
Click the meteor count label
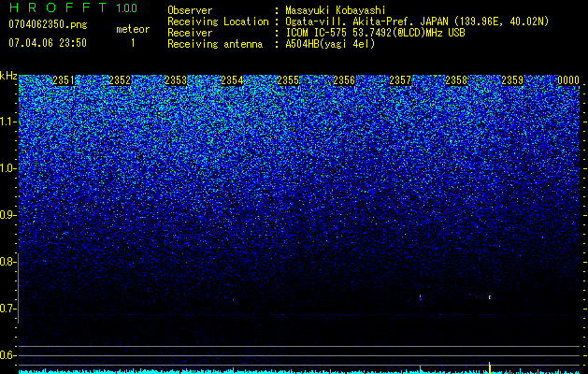133,29
